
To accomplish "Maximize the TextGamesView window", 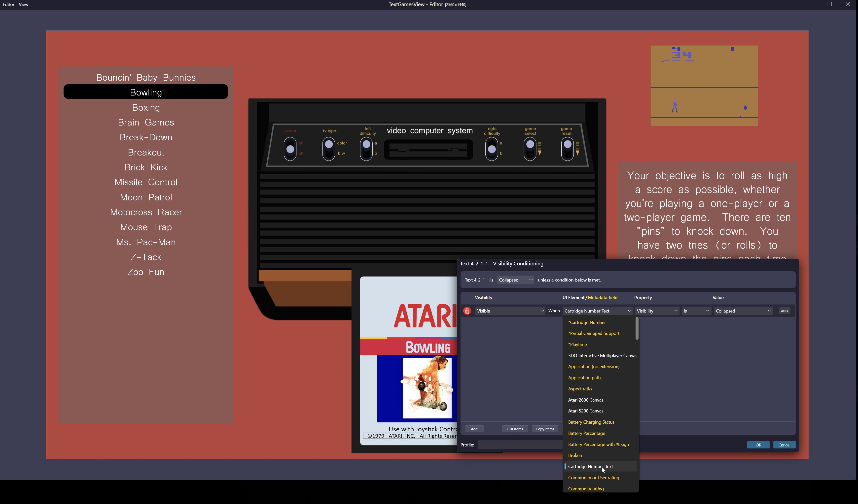I will (830, 4).
